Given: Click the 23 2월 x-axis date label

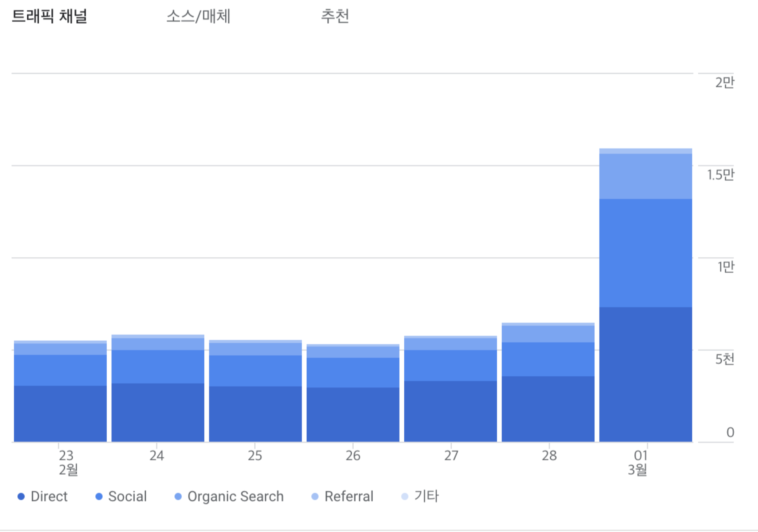Looking at the screenshot, I should (x=68, y=462).
